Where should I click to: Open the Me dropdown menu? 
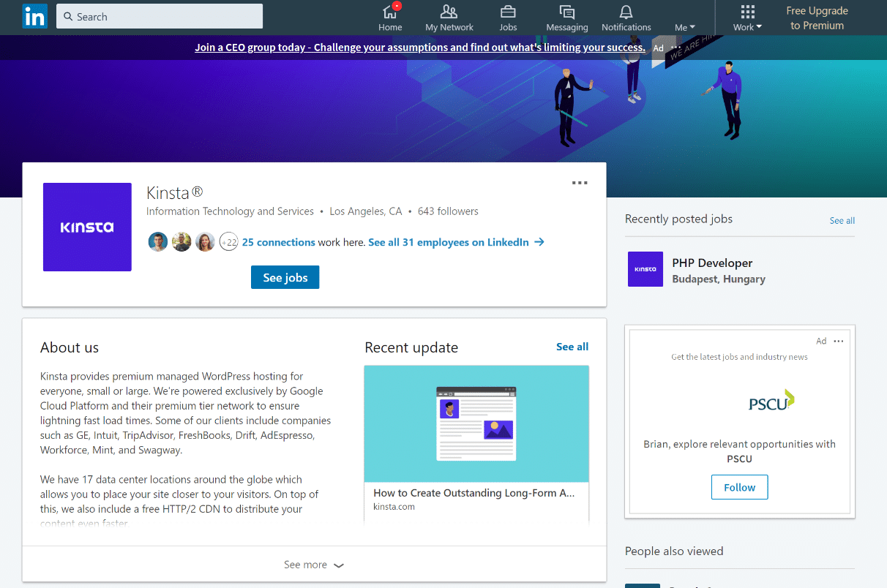(684, 26)
